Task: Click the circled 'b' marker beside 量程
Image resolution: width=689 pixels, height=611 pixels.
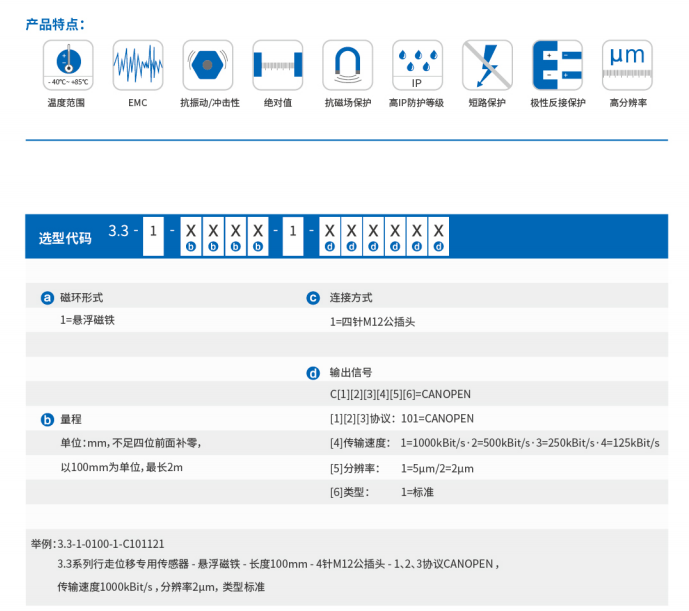Action: [x=46, y=420]
